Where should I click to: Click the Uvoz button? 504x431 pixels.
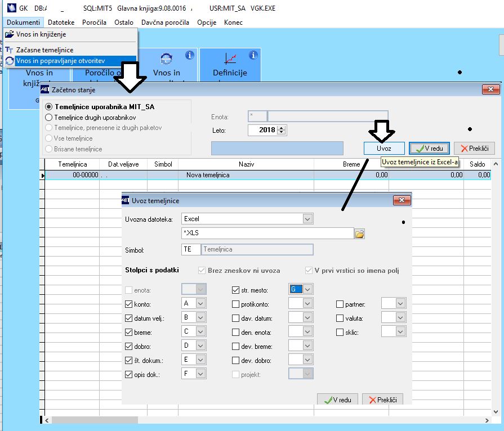[384, 149]
